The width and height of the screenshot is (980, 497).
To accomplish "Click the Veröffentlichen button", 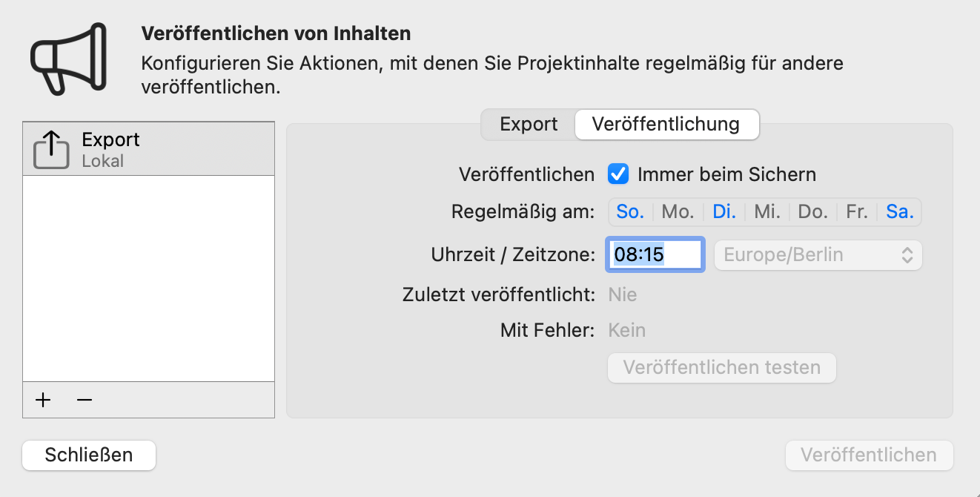I will point(869,455).
